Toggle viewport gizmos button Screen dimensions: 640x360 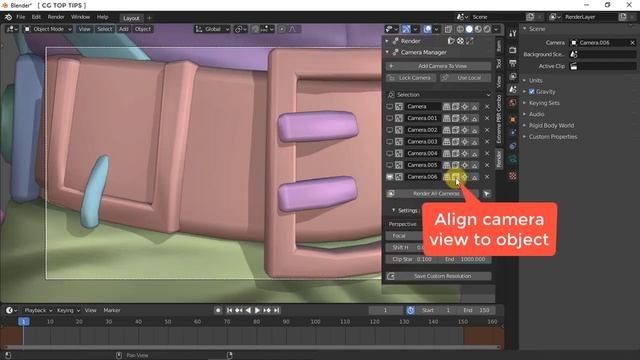[406, 29]
